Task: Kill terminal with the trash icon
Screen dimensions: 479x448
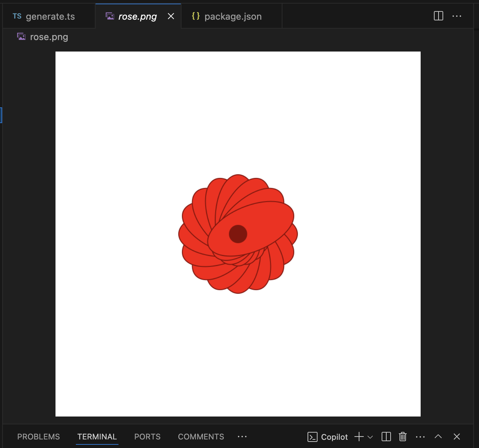Action: [403, 437]
